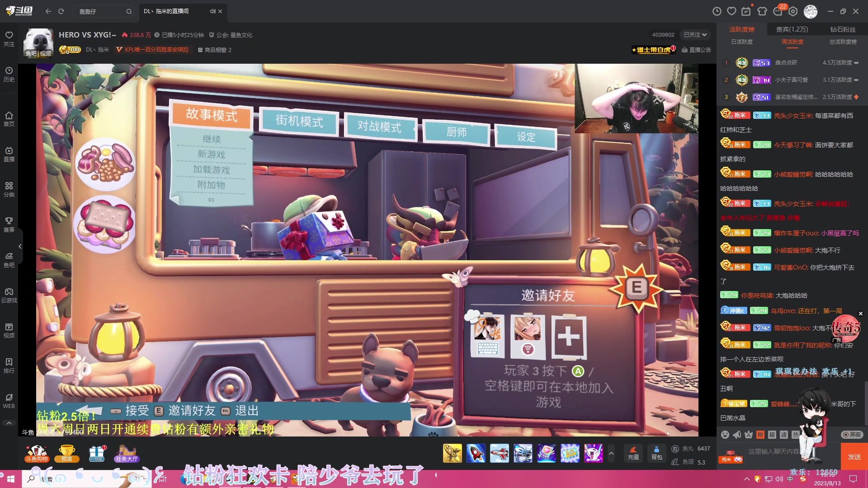868x488 pixels.
Task: Click the search magnifier in the search box
Action: [129, 12]
